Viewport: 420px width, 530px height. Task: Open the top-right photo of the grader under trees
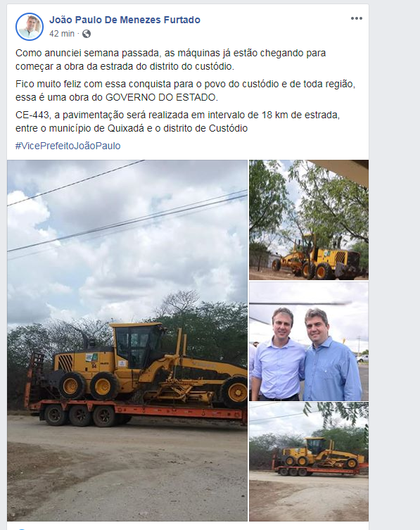[309, 220]
